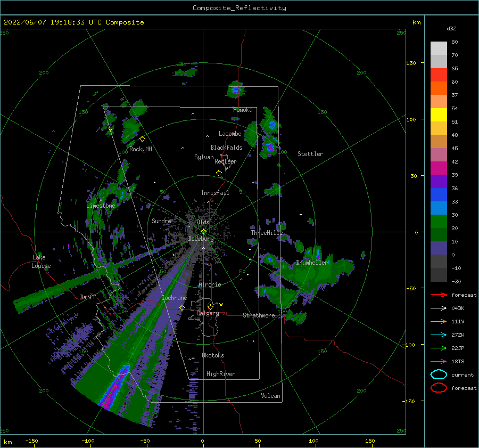479x448 pixels.
Task: Click the green 22JP arrow icon
Action: (x=439, y=348)
